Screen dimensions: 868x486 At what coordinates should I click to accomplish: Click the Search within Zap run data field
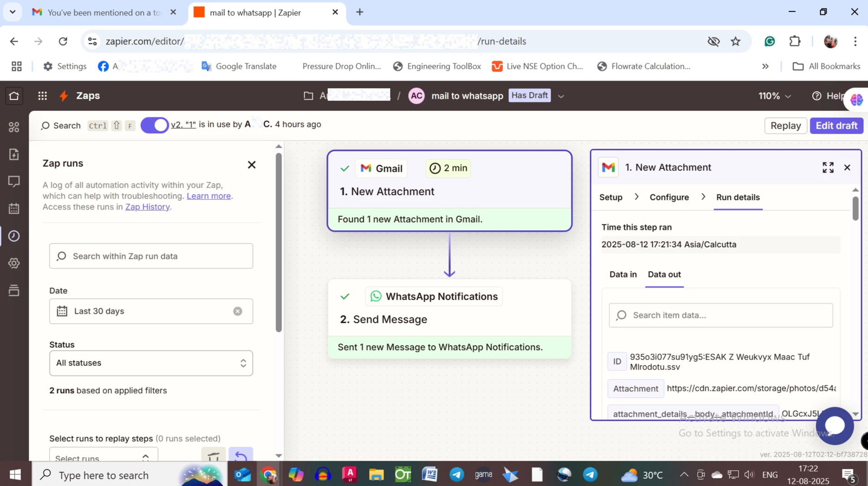151,256
